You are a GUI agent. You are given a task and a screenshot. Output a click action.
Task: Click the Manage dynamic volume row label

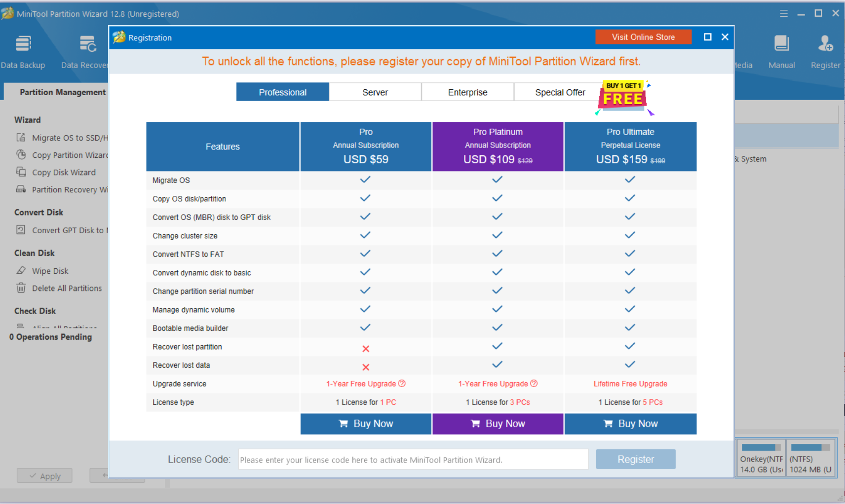tap(193, 310)
